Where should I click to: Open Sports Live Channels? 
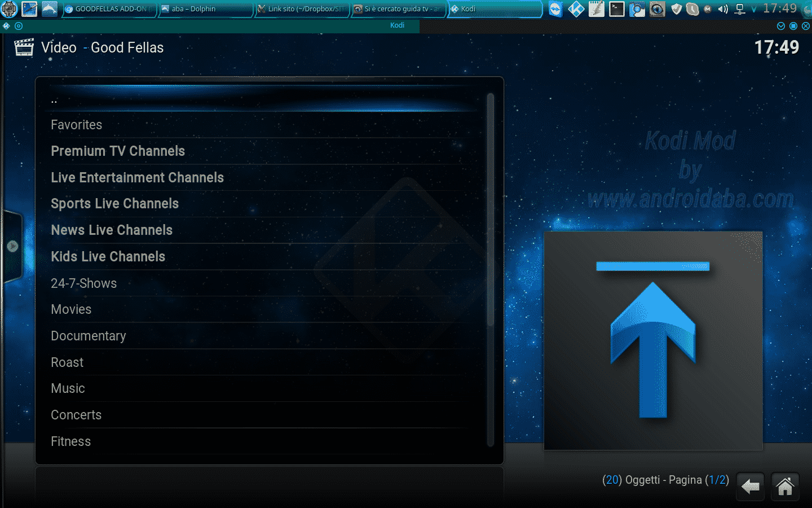pyautogui.click(x=265, y=204)
